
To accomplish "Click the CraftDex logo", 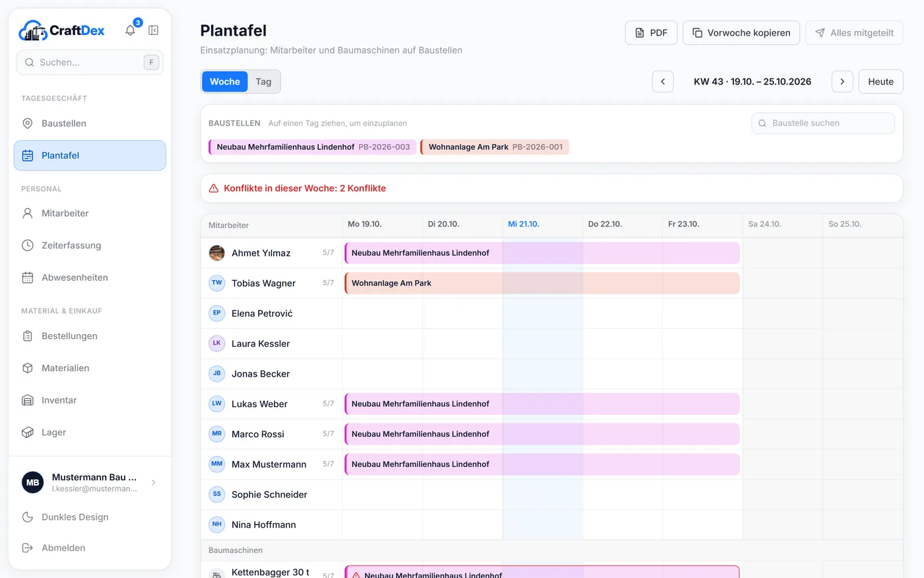I will (61, 30).
